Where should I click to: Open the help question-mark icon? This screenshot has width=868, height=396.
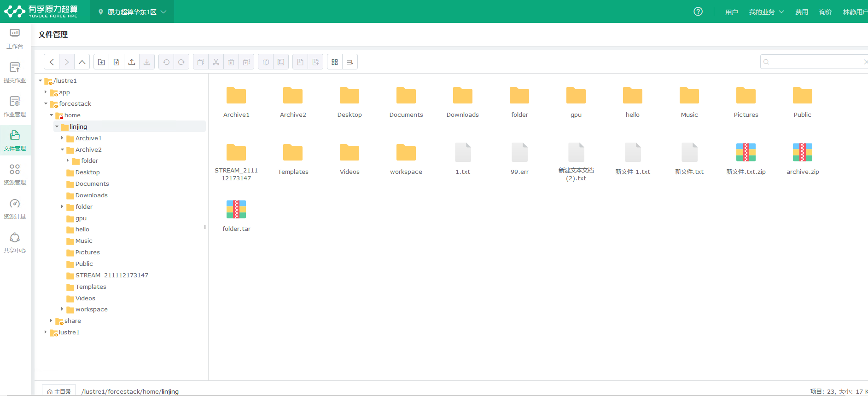[698, 11]
